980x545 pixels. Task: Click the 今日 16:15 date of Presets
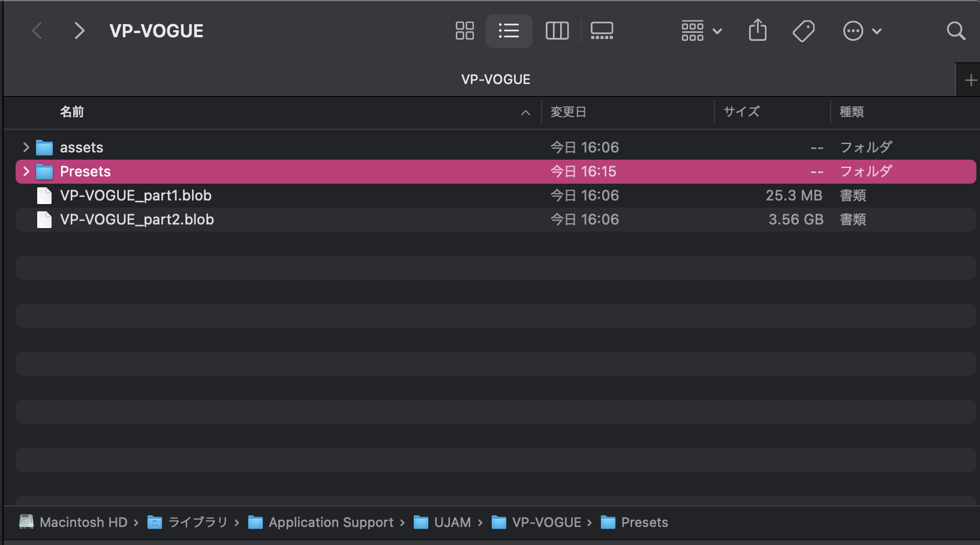[x=584, y=171]
